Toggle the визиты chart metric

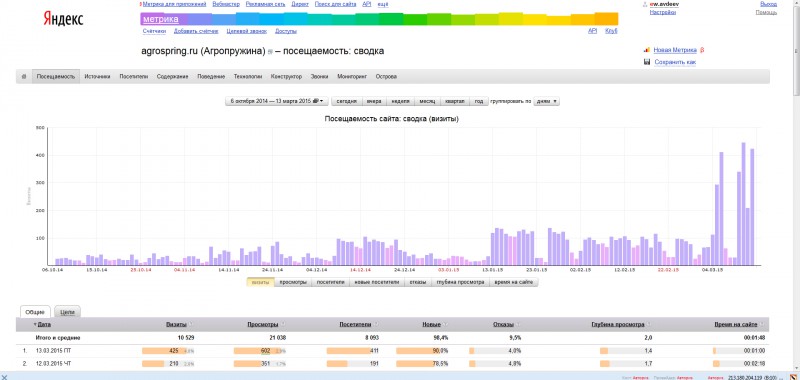click(260, 282)
